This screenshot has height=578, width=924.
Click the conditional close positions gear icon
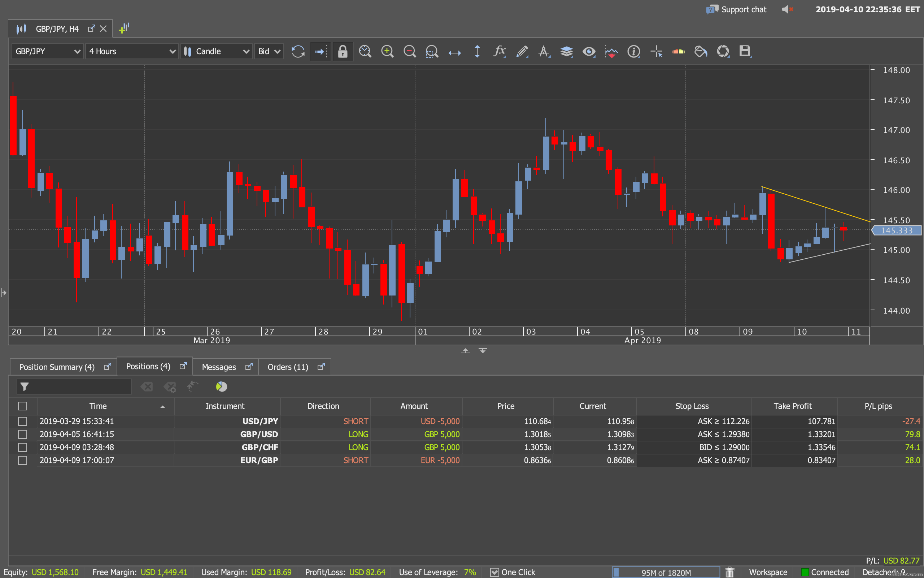tap(170, 387)
